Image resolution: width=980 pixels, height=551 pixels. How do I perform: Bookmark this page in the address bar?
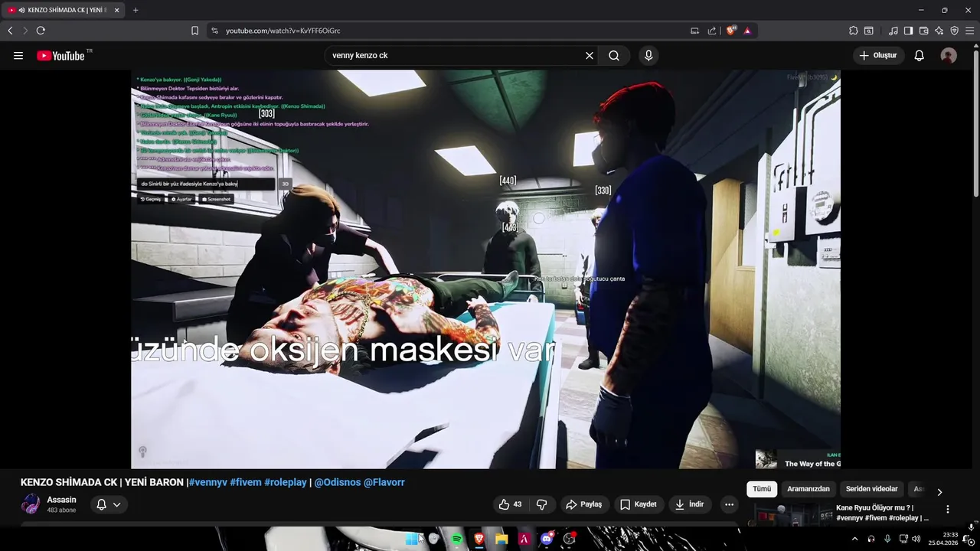(x=194, y=31)
